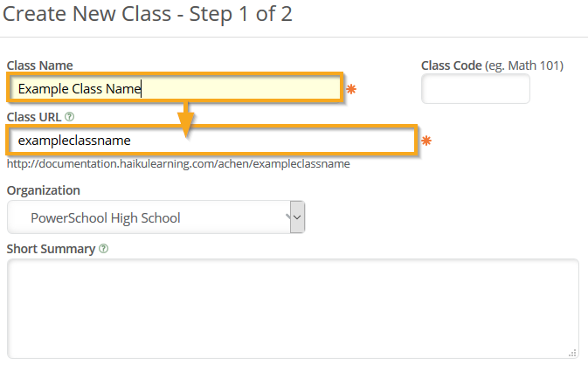The width and height of the screenshot is (588, 365).
Task: Focus the Class Name text field
Action: (x=175, y=88)
